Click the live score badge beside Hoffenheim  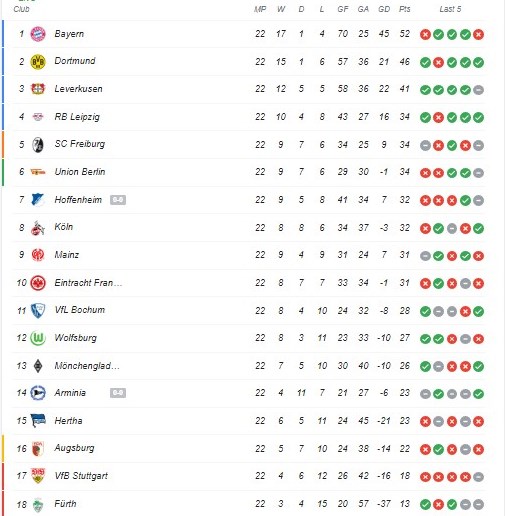tap(118, 200)
